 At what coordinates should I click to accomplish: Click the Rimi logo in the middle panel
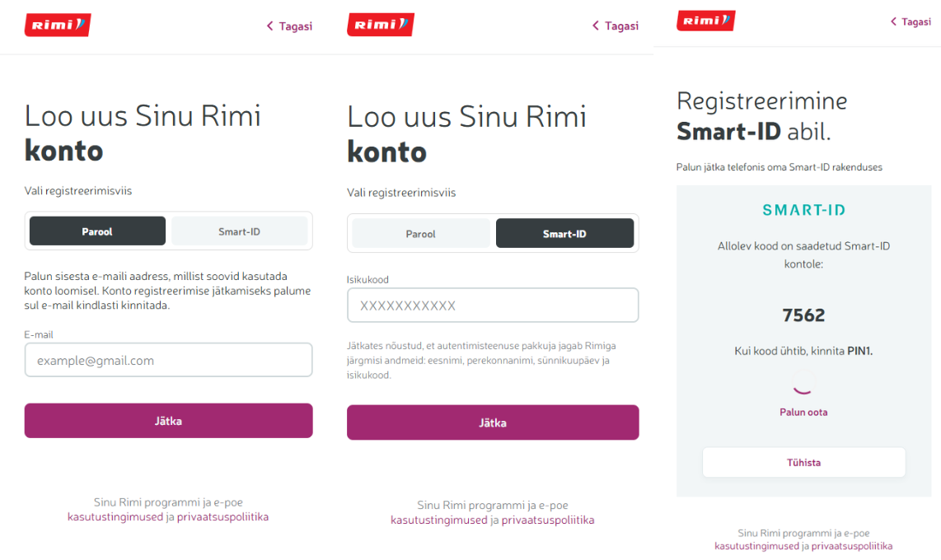click(380, 26)
